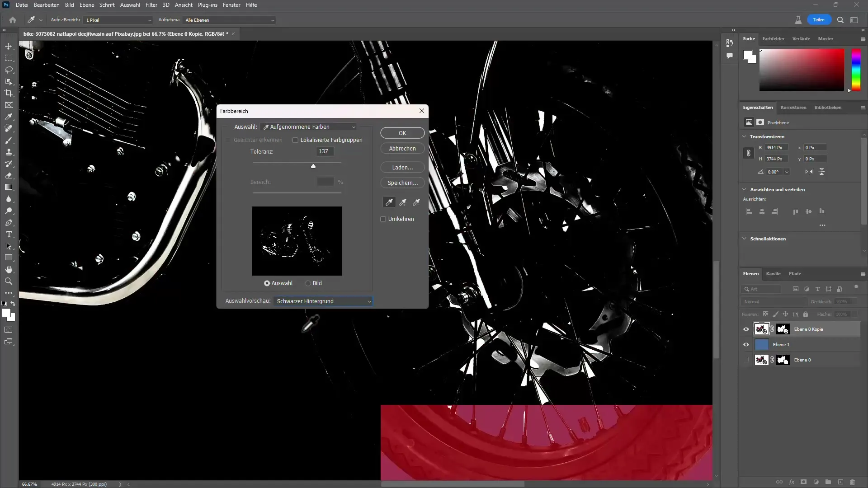
Task: Click Abbrechen to cancel the dialog
Action: 402,149
